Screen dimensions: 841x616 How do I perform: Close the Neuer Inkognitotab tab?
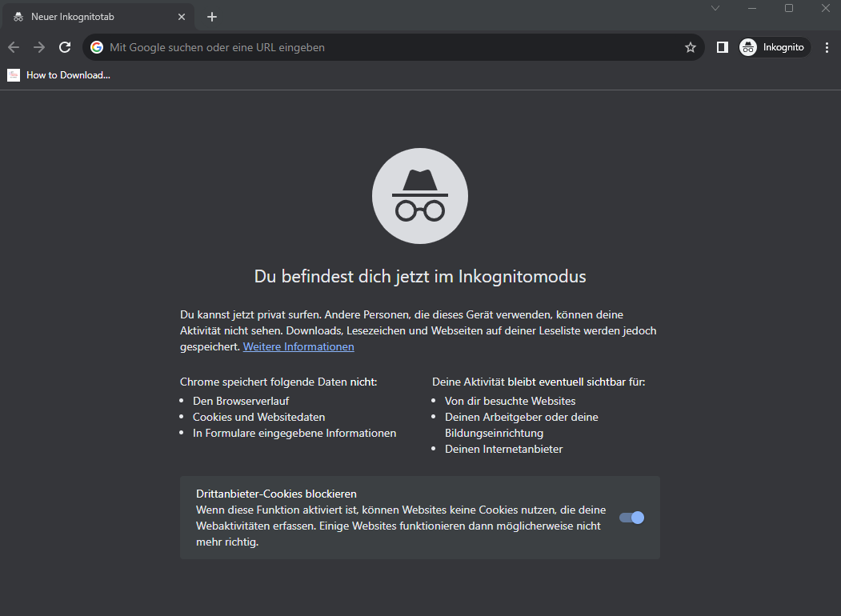[182, 17]
